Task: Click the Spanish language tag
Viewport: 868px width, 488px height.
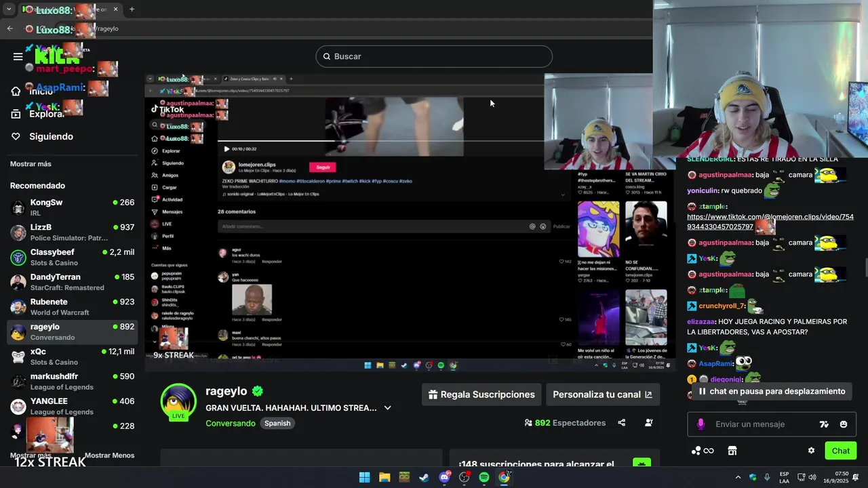Action: [277, 424]
